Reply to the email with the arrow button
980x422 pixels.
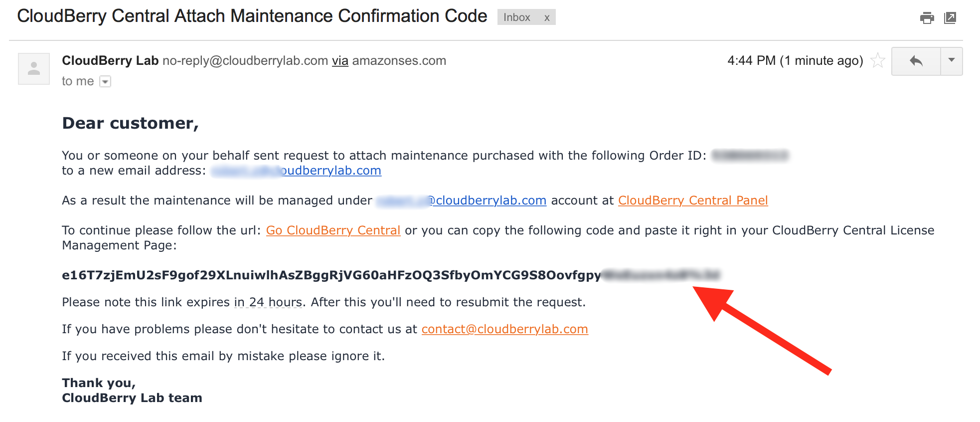pos(916,61)
